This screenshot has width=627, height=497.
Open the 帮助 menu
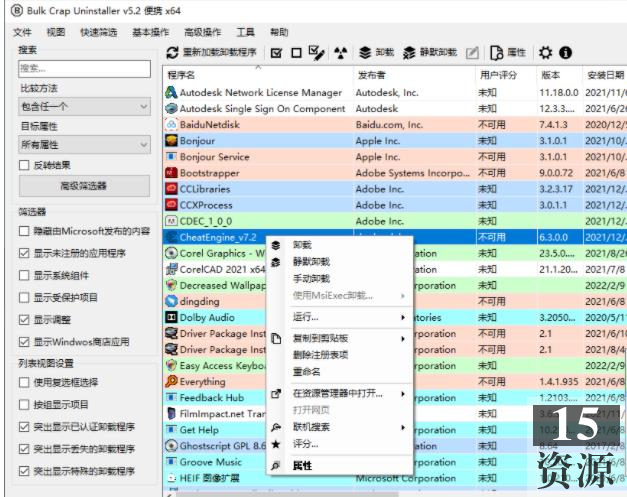click(x=279, y=32)
